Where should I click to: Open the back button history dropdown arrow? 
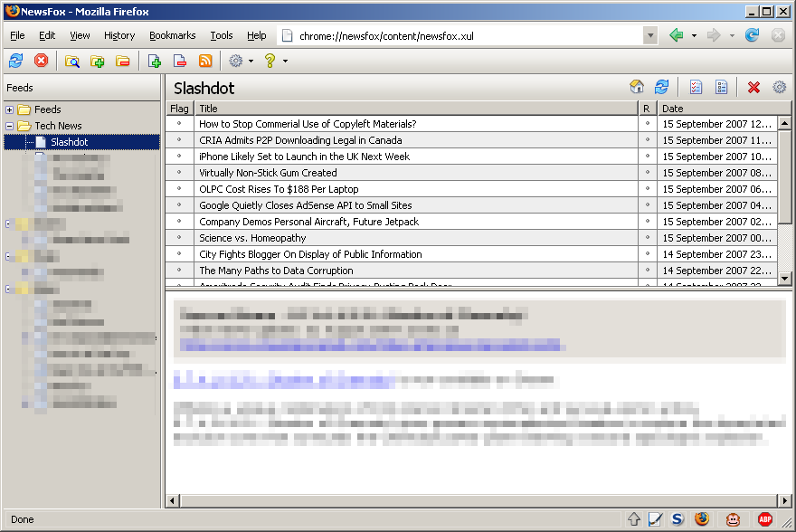(694, 35)
